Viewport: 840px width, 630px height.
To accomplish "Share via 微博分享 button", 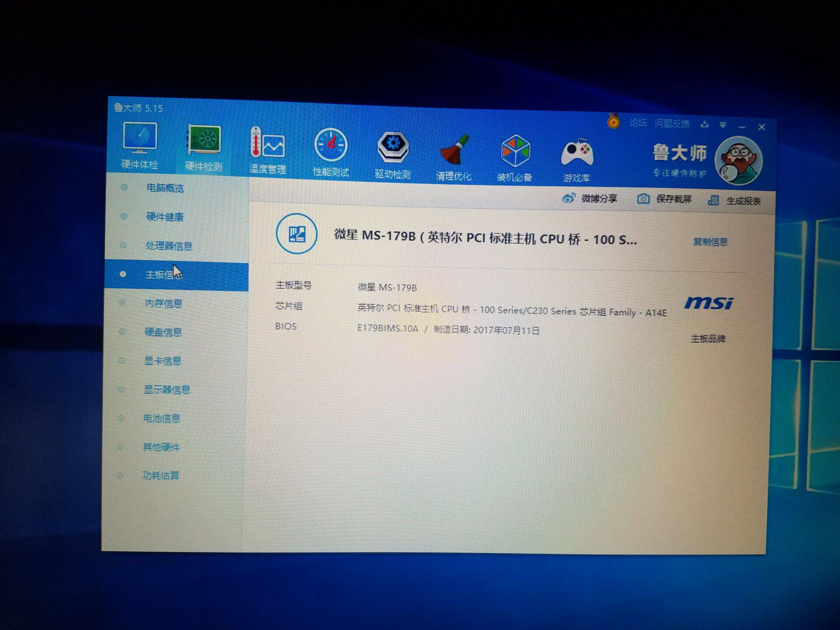I will [x=590, y=199].
